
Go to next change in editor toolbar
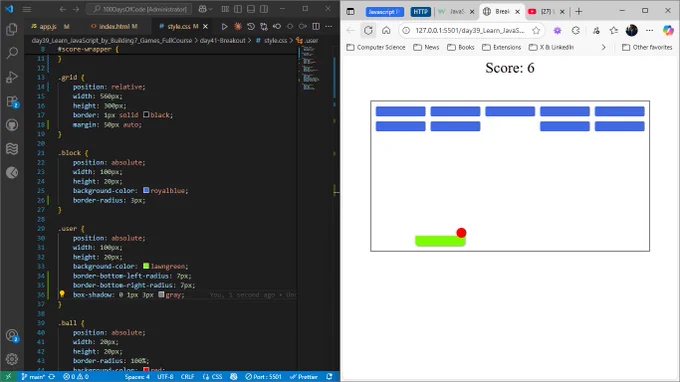[303, 26]
